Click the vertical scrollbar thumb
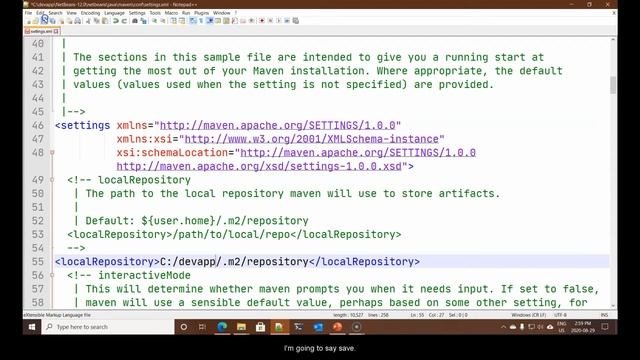Image resolution: width=640 pixels, height=360 pixels. 613,85
